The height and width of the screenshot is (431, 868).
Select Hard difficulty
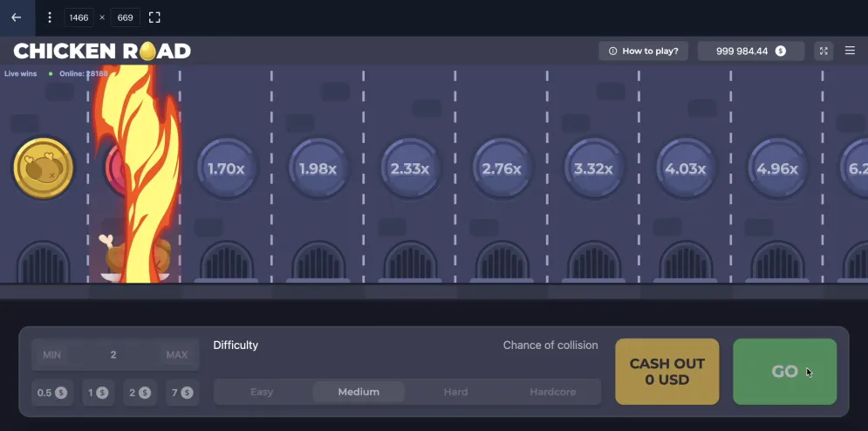pyautogui.click(x=455, y=392)
